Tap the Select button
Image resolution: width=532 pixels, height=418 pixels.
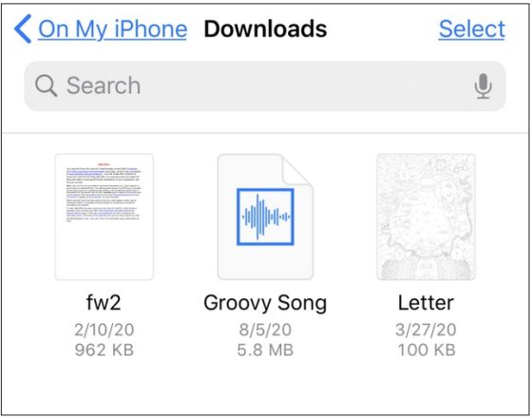[x=471, y=28]
